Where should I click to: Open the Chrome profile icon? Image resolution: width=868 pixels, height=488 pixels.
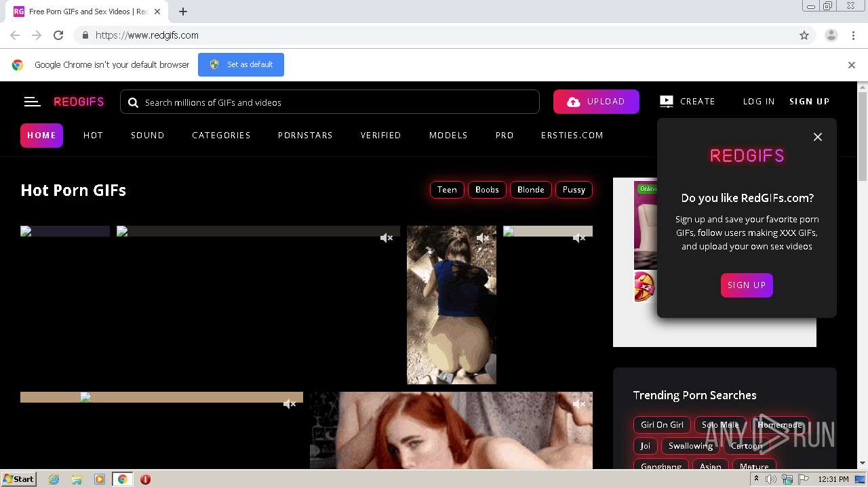coord(831,35)
